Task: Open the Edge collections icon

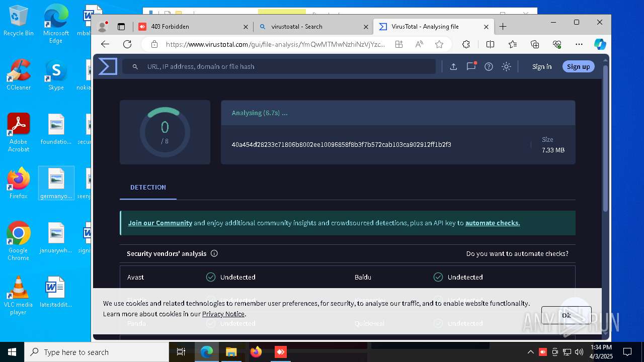Action: point(535,44)
